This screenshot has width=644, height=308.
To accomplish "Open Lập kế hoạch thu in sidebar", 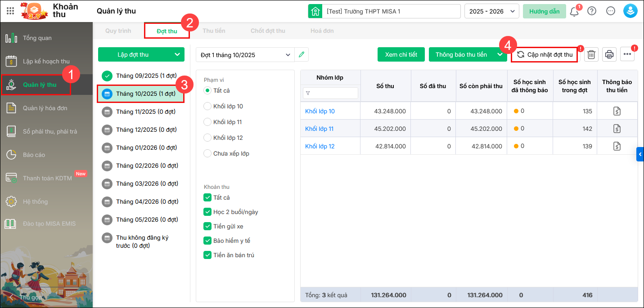I will pos(46,61).
